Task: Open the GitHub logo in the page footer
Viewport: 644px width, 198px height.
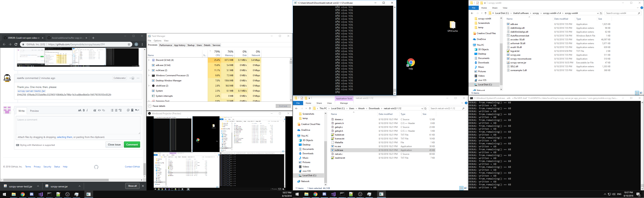Action: [x=96, y=167]
